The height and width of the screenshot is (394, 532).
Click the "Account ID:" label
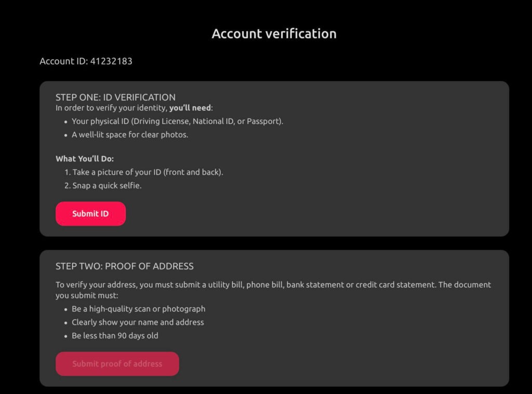64,61
